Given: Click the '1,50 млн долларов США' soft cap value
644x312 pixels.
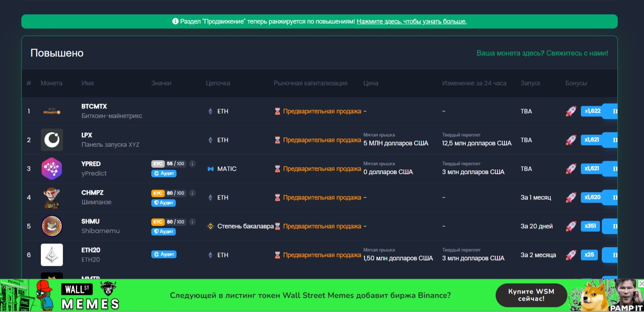Looking at the screenshot, I should tap(398, 258).
